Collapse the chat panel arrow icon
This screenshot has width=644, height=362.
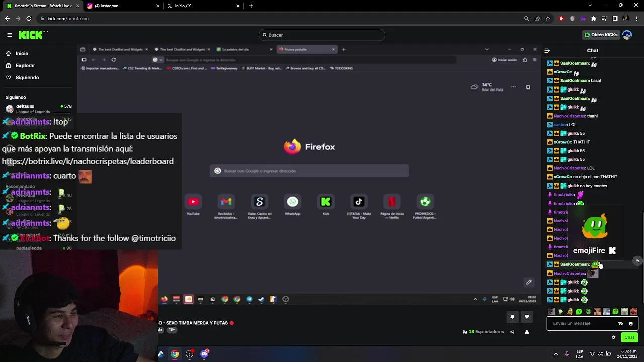pos(547,50)
